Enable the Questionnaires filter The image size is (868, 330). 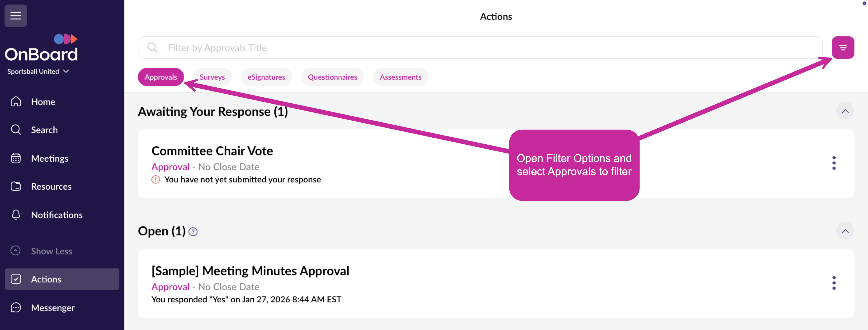tap(332, 77)
